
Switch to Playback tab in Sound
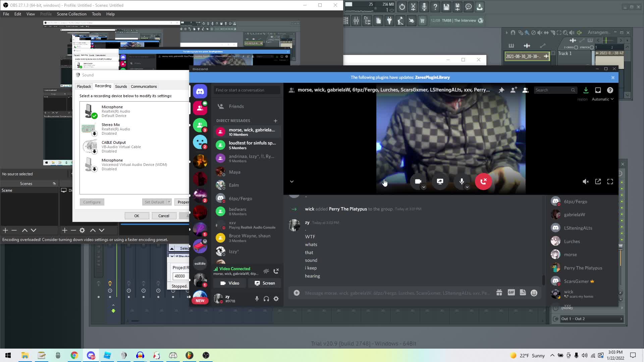pos(84,86)
